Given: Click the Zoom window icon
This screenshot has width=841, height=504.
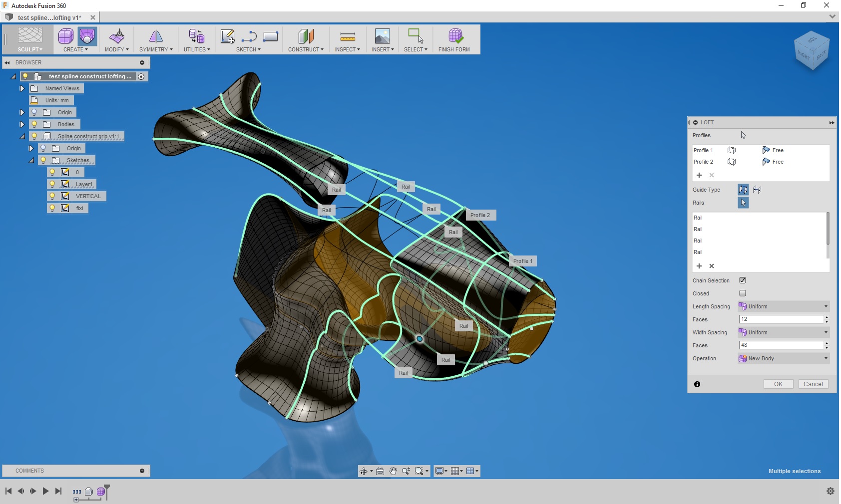Looking at the screenshot, I should tap(406, 471).
